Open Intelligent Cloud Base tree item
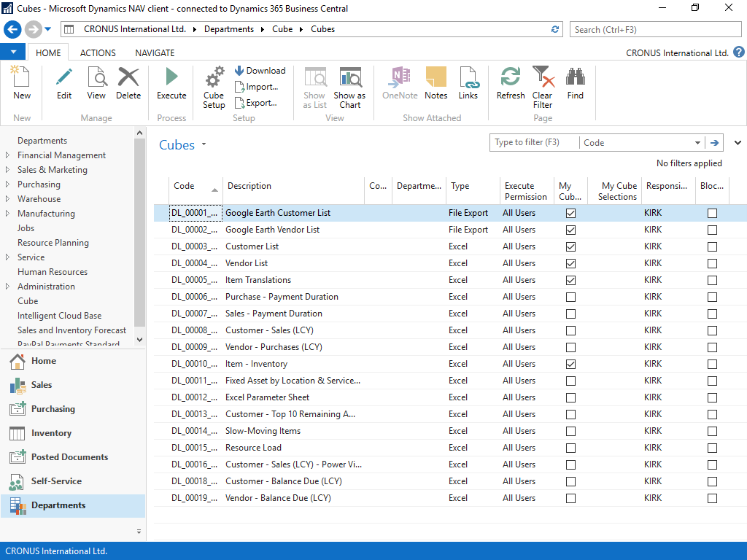 click(x=60, y=316)
